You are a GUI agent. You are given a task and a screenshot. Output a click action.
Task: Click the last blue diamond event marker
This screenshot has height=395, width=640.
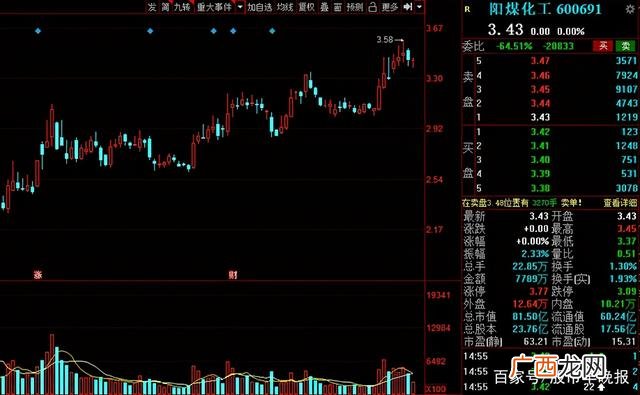(x=272, y=31)
